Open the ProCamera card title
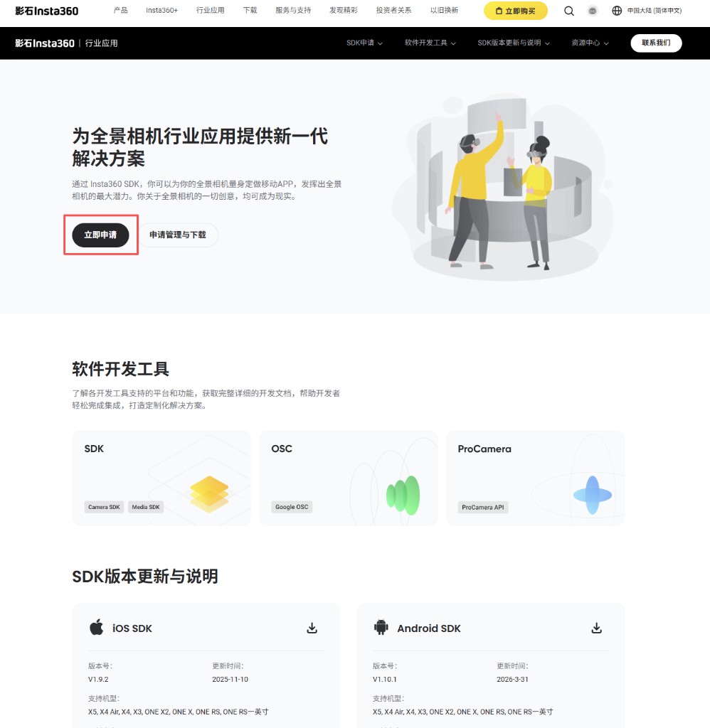This screenshot has height=728, width=710. [x=484, y=449]
